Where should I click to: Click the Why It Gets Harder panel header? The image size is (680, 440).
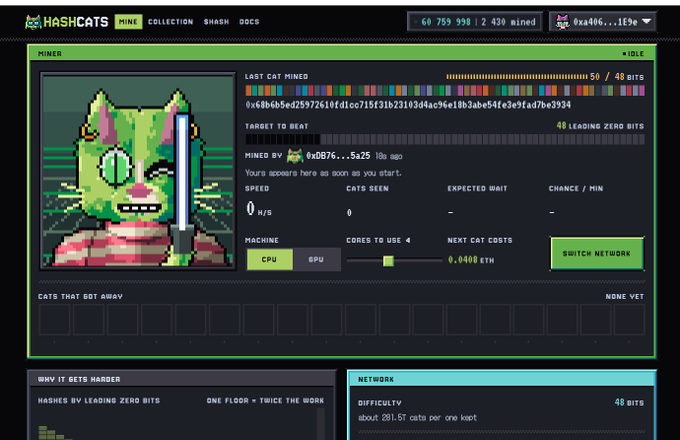point(182,379)
